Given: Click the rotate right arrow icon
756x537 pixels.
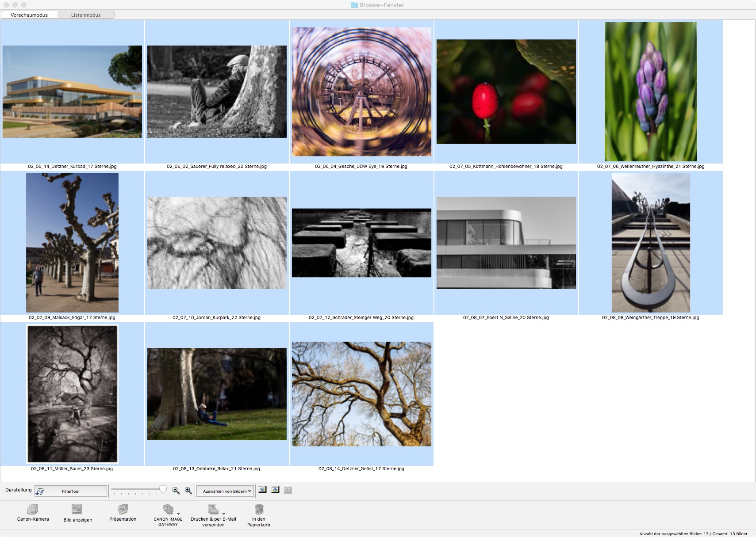Looking at the screenshot, I should [262, 490].
